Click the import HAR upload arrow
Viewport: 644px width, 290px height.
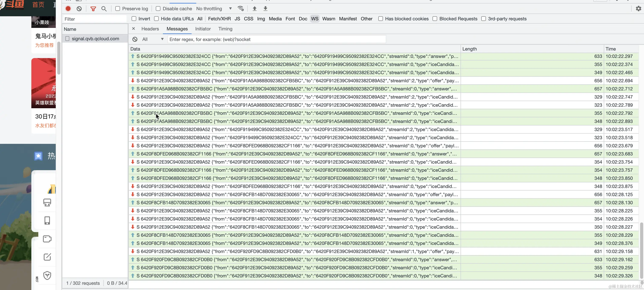[x=254, y=9]
